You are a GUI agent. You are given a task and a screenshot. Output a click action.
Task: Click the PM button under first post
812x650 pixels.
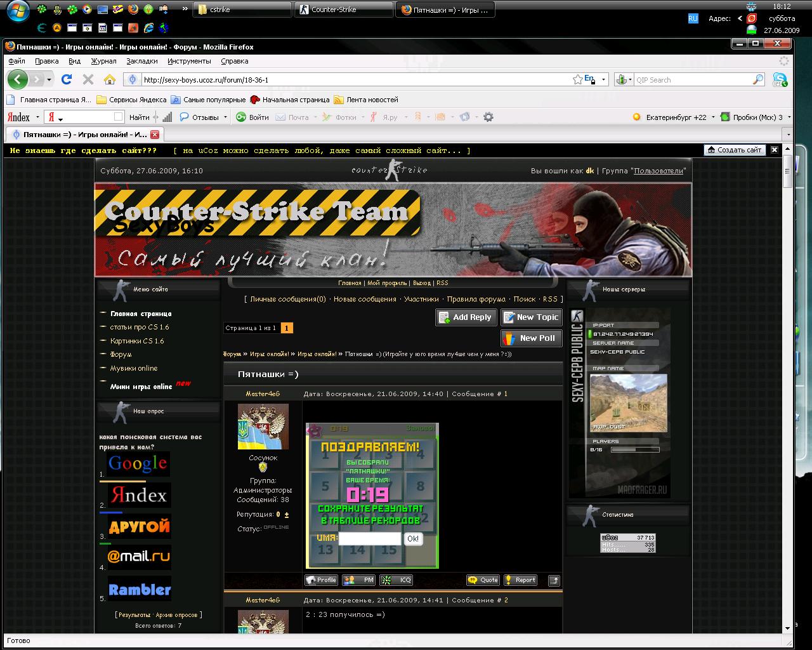point(358,580)
